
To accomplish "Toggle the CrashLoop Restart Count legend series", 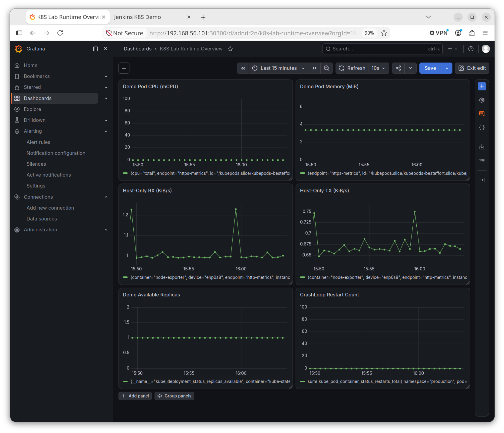I will pyautogui.click(x=387, y=382).
